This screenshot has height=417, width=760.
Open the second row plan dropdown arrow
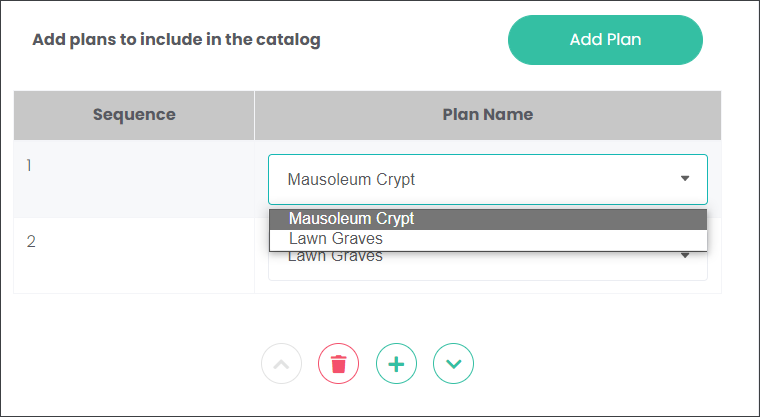[685, 256]
